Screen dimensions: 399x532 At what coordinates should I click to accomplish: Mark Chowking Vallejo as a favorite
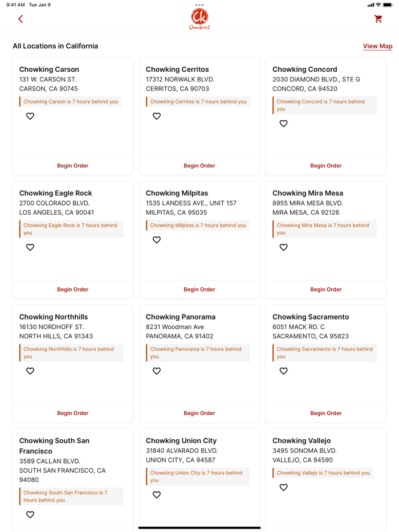[283, 487]
